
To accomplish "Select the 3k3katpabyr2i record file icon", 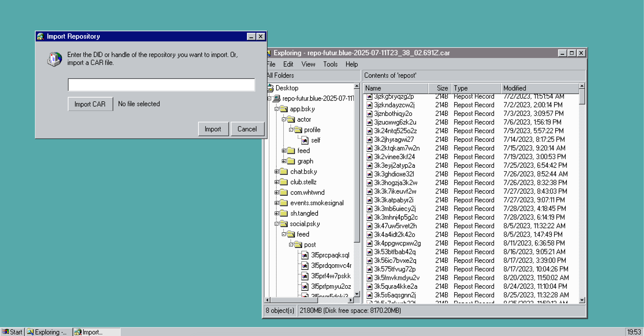I will point(370,200).
